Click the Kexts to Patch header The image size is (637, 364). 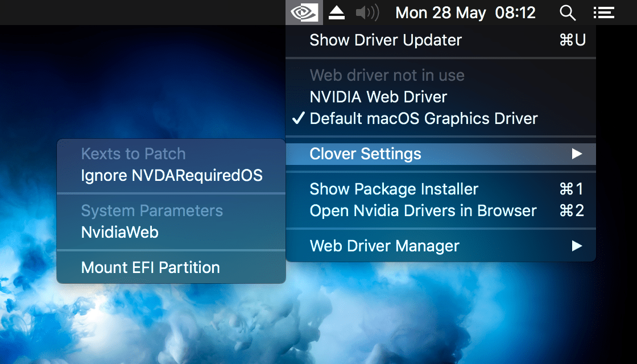(x=133, y=154)
